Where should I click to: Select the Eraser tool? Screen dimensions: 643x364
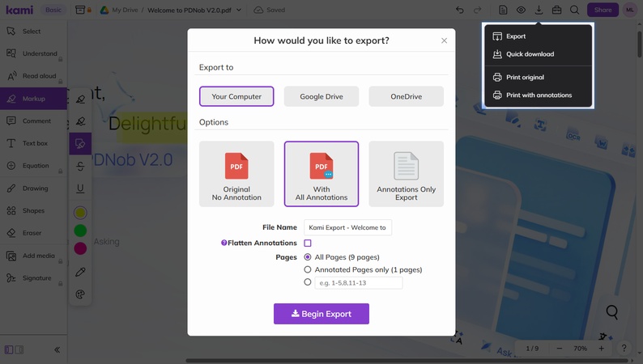[33, 233]
